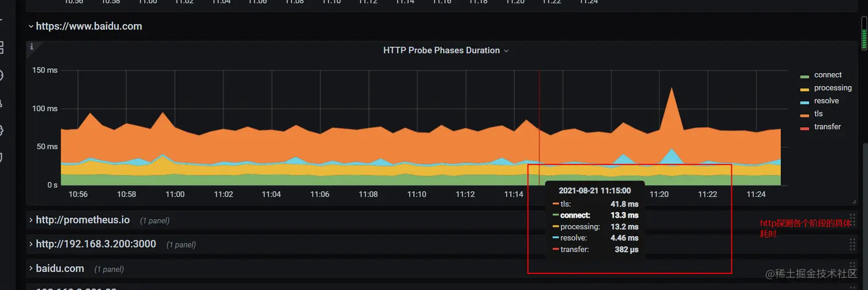Click the 10:56 label on chart x-axis
Viewport: 868px width, 290px height.
click(x=78, y=194)
